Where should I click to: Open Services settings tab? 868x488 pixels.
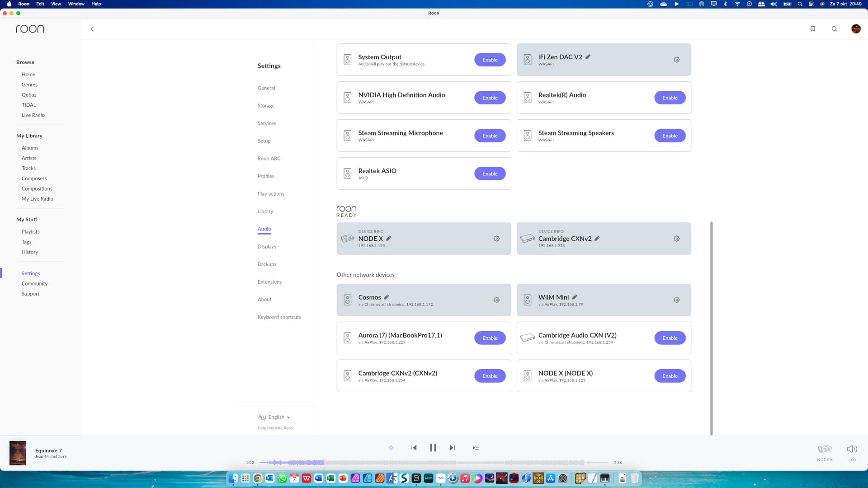pos(267,123)
